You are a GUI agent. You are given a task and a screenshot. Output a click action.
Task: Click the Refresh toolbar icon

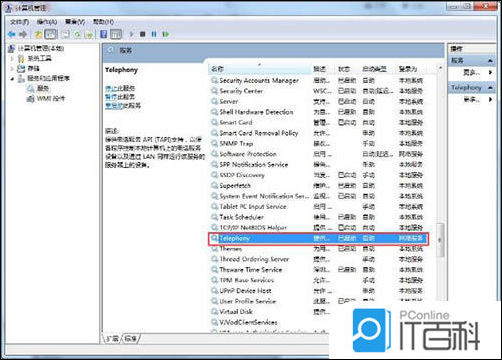(x=77, y=34)
